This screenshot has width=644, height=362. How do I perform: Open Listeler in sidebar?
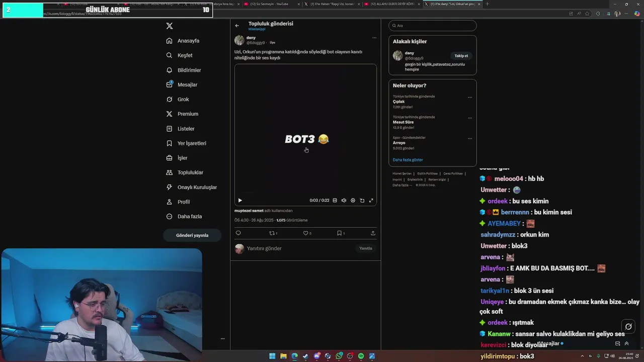pos(180,129)
